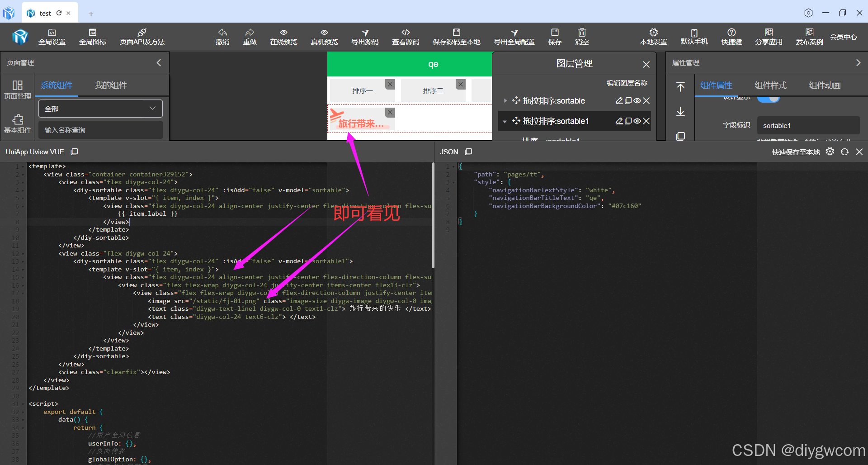This screenshot has width=868, height=465.
Task: Remove the 排序二 item on canvas
Action: tap(460, 84)
